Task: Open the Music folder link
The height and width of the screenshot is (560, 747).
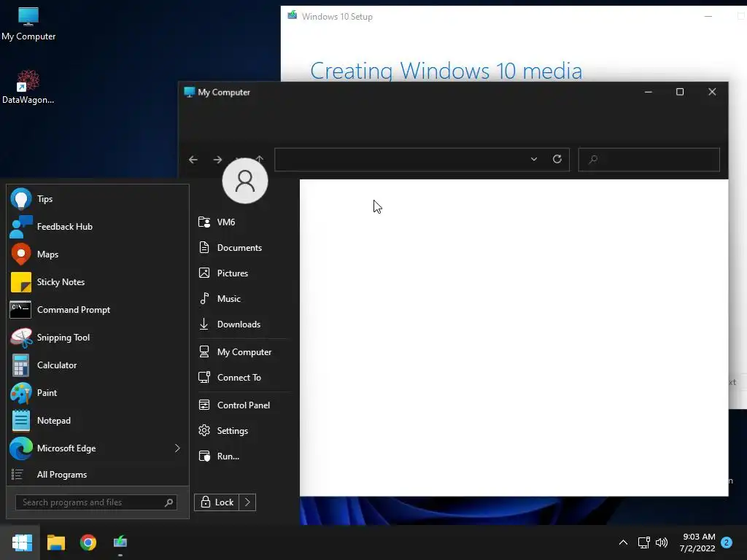Action: (243, 298)
